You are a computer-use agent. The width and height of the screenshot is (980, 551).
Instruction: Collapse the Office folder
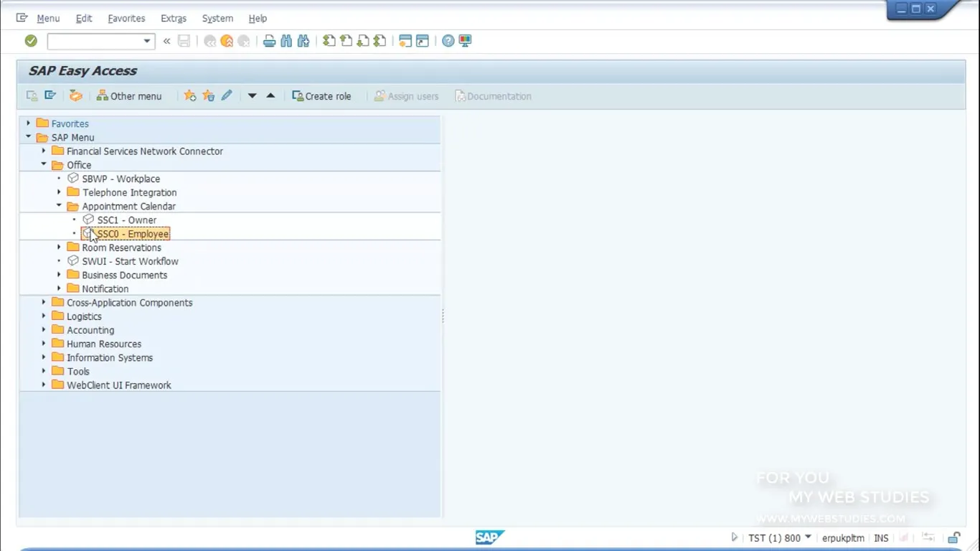pyautogui.click(x=44, y=164)
